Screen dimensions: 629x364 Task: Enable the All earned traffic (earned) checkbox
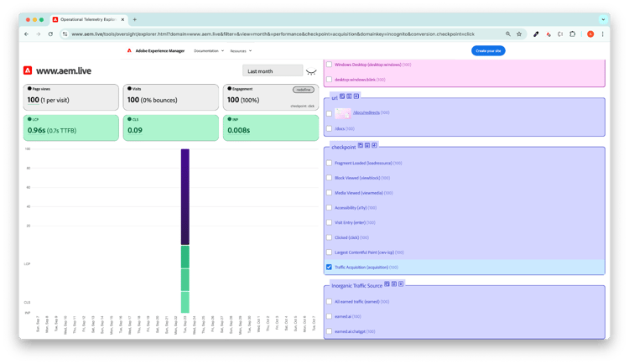click(330, 301)
